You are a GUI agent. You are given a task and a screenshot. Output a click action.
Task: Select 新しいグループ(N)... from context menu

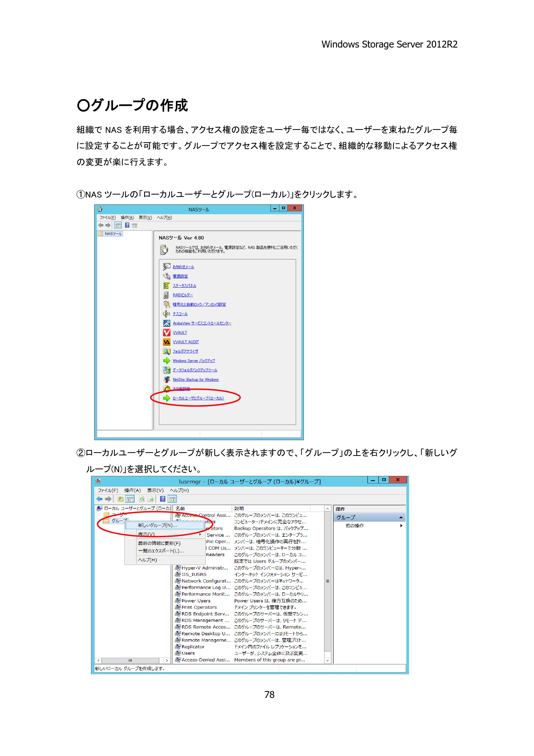[x=165, y=525]
